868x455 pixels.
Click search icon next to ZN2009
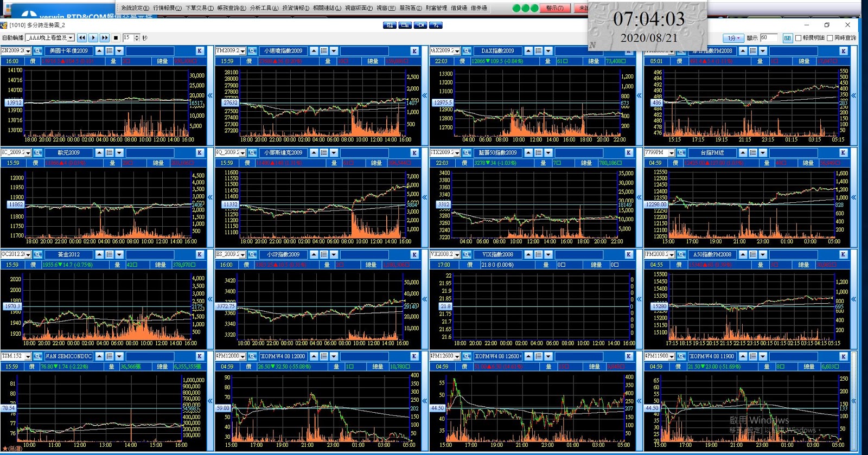[38, 51]
